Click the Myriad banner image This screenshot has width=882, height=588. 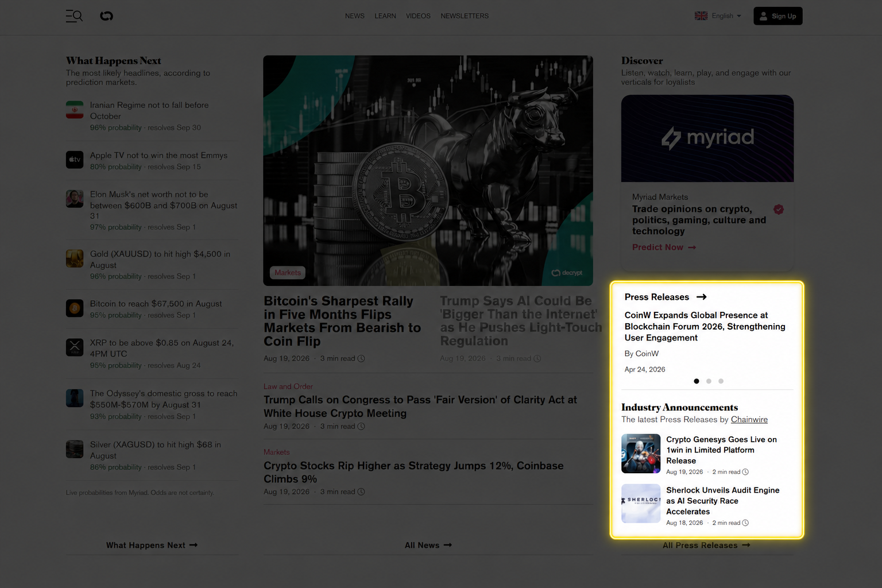point(707,138)
